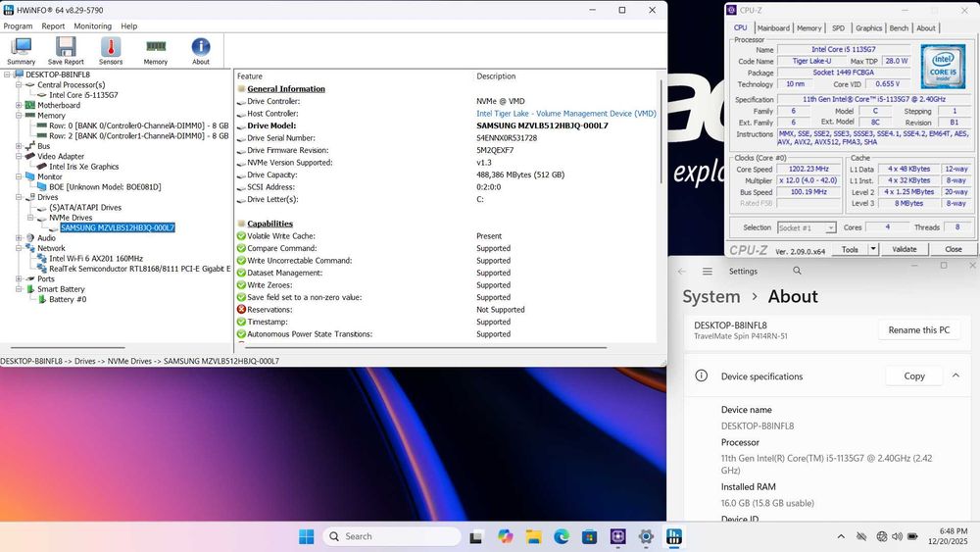Open the Sensors thermometer icon

click(x=111, y=51)
